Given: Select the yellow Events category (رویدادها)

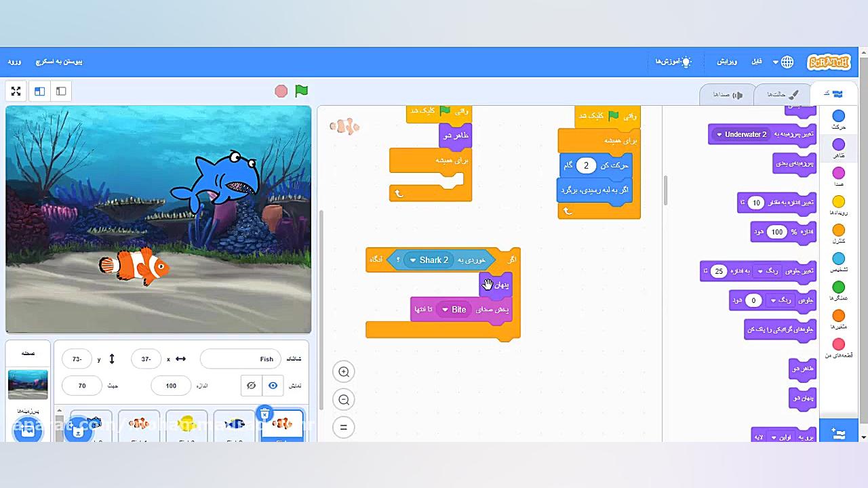Looking at the screenshot, I should click(x=839, y=205).
